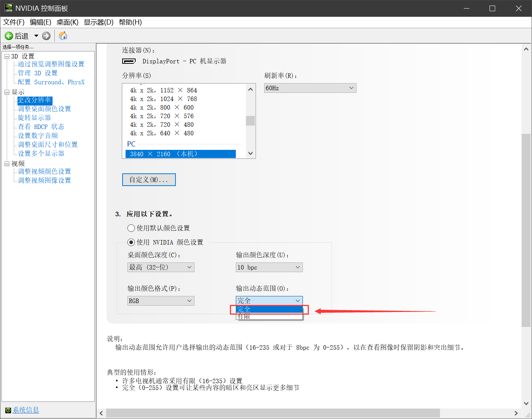
Task: Open 通过预览调整图像设置 page
Action: pos(51,64)
